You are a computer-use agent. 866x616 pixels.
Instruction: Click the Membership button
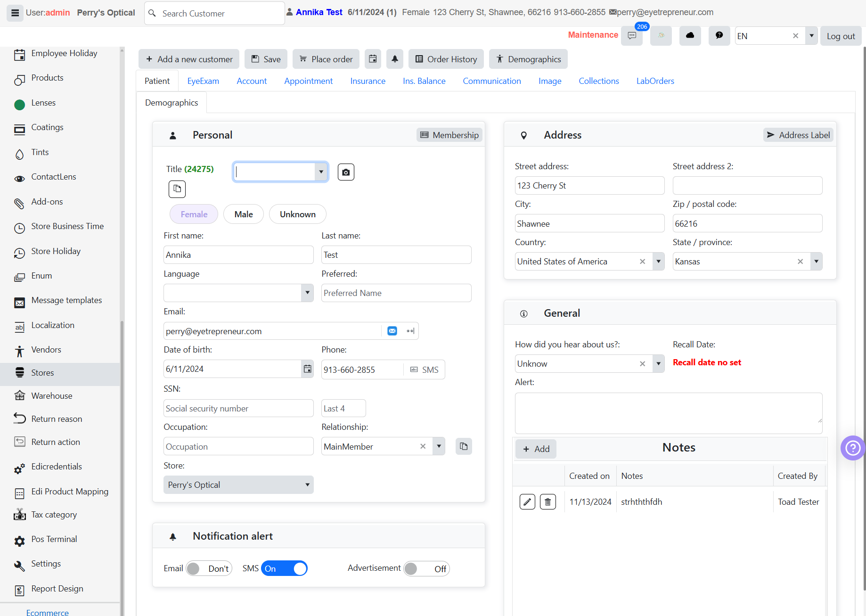(x=449, y=135)
